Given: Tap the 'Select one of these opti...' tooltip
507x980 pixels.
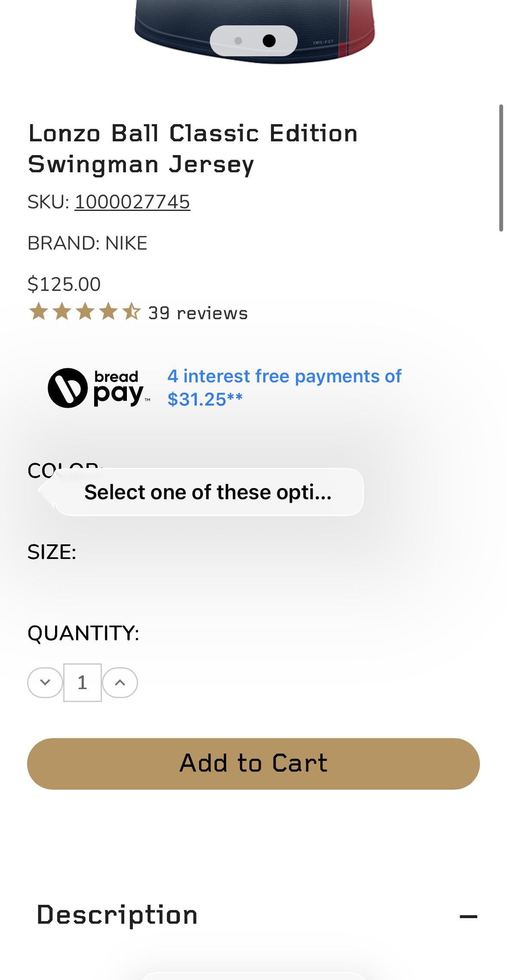Looking at the screenshot, I should pyautogui.click(x=208, y=492).
